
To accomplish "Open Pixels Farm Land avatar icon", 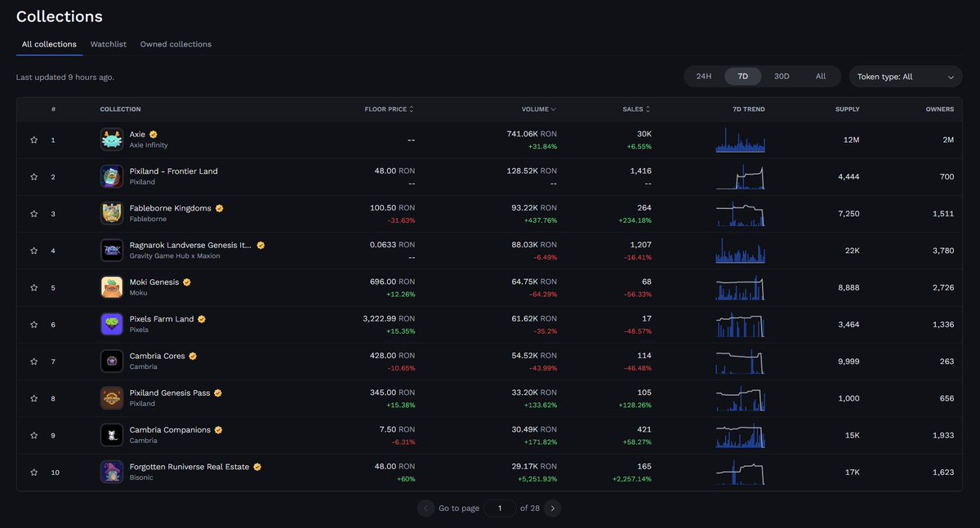I will click(x=112, y=324).
